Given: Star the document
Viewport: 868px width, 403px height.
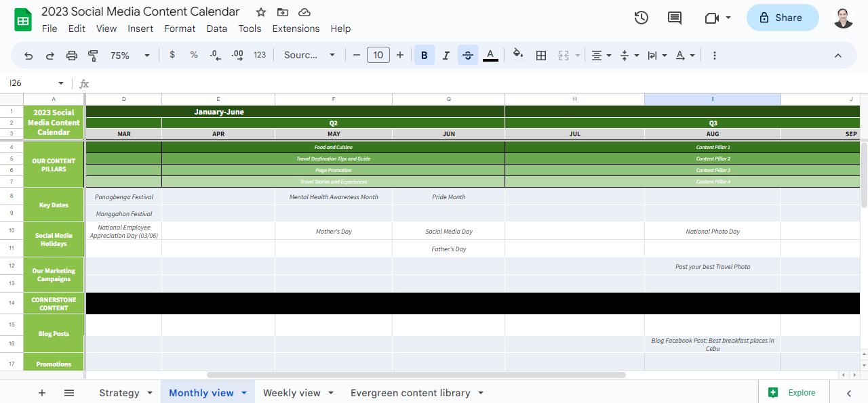Looking at the screenshot, I should coord(261,12).
